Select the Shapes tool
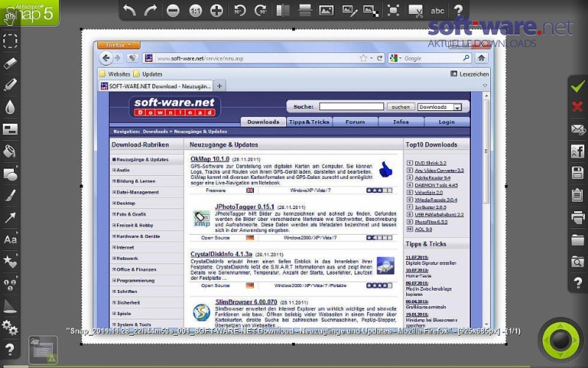 [x=10, y=174]
